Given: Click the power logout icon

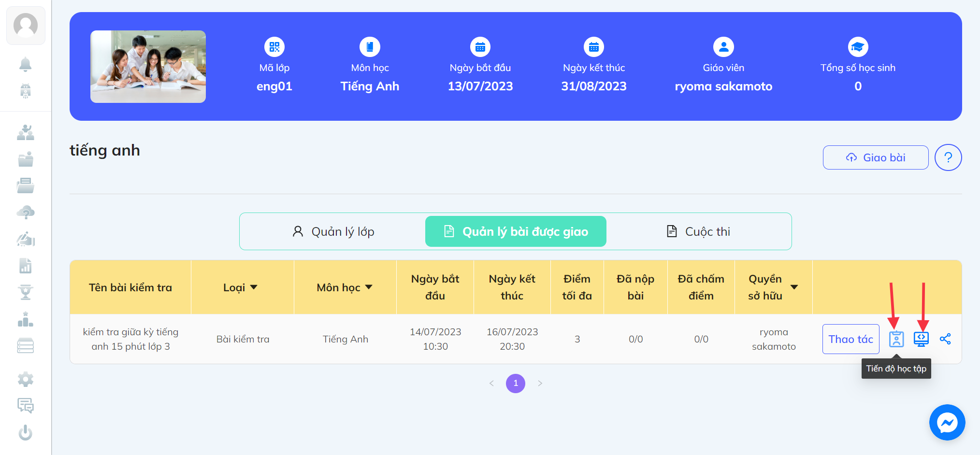Looking at the screenshot, I should pyautogui.click(x=26, y=433).
